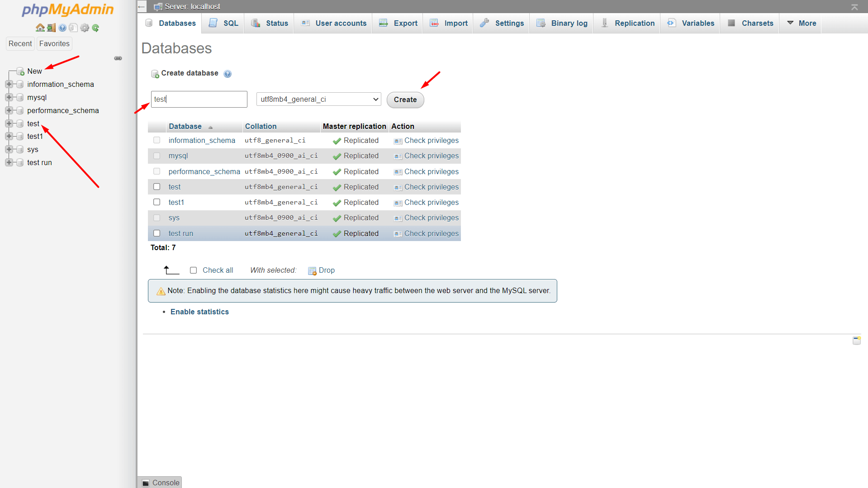The height and width of the screenshot is (488, 868).
Task: Click the New database icon in tree
Action: click(x=20, y=71)
